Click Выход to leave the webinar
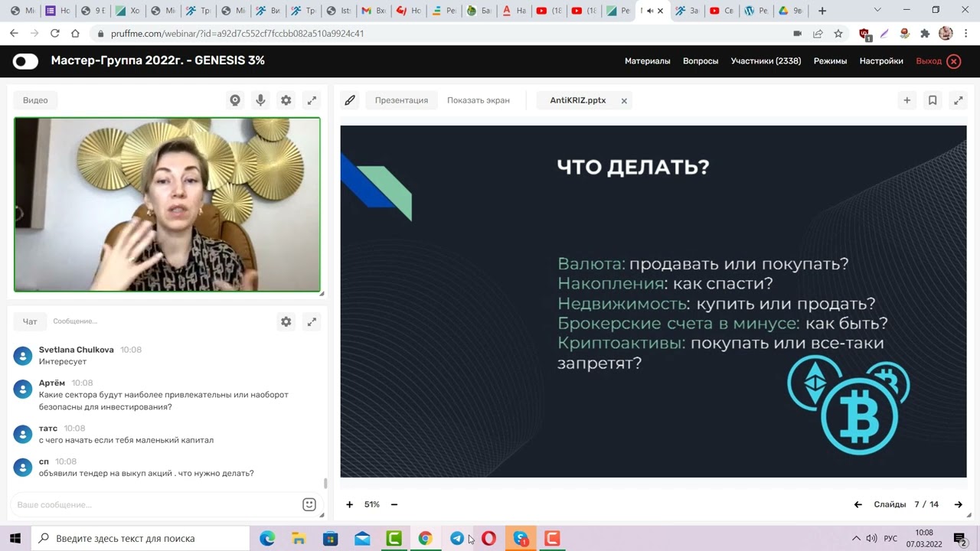Screen dimensions: 980x551 tap(928, 60)
